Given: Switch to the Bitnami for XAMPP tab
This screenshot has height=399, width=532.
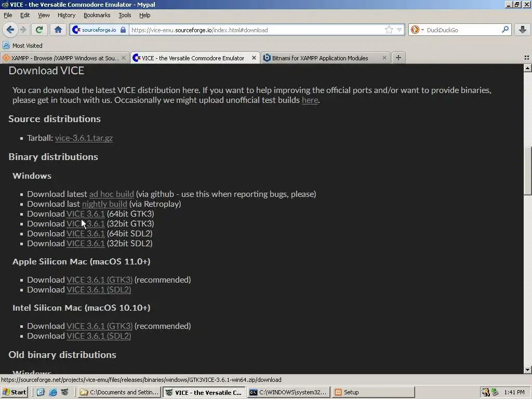Looking at the screenshot, I should (321, 58).
